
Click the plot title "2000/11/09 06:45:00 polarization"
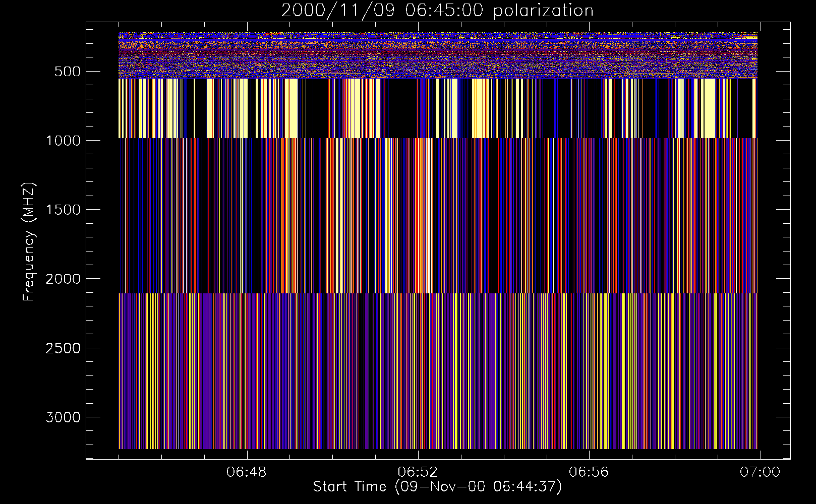point(437,11)
